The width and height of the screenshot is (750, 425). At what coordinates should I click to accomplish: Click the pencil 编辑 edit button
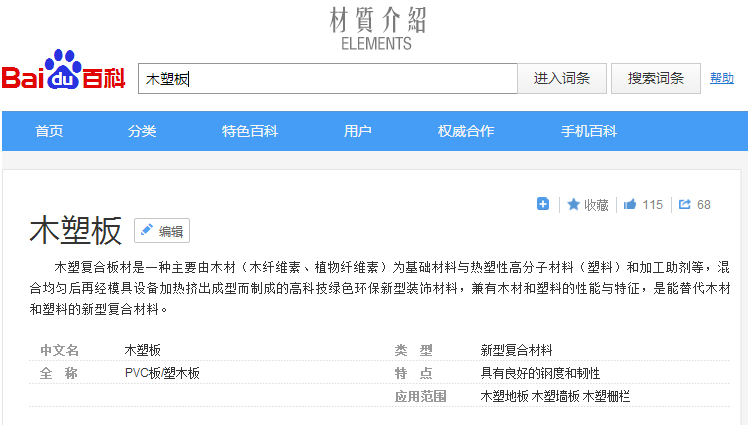(x=162, y=231)
